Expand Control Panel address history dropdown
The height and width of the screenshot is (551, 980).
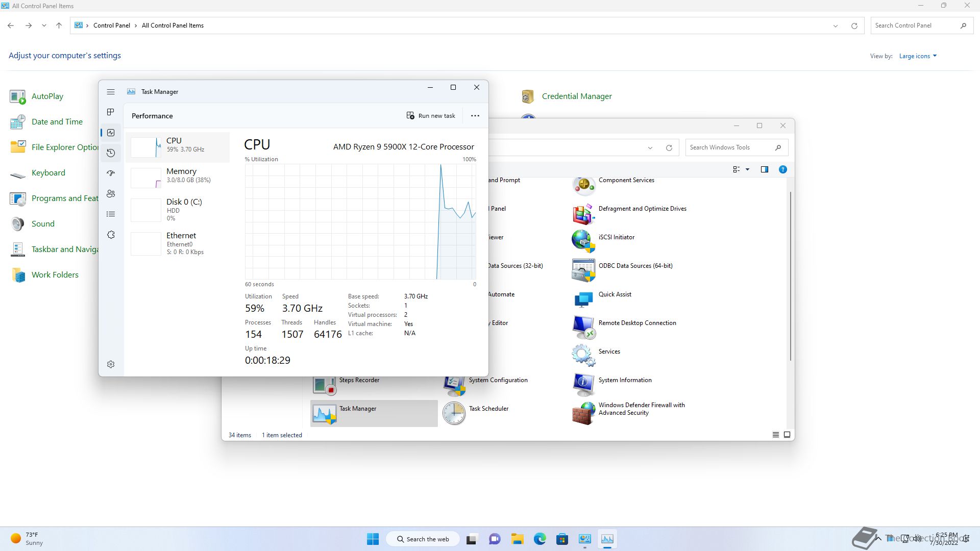coord(836,26)
